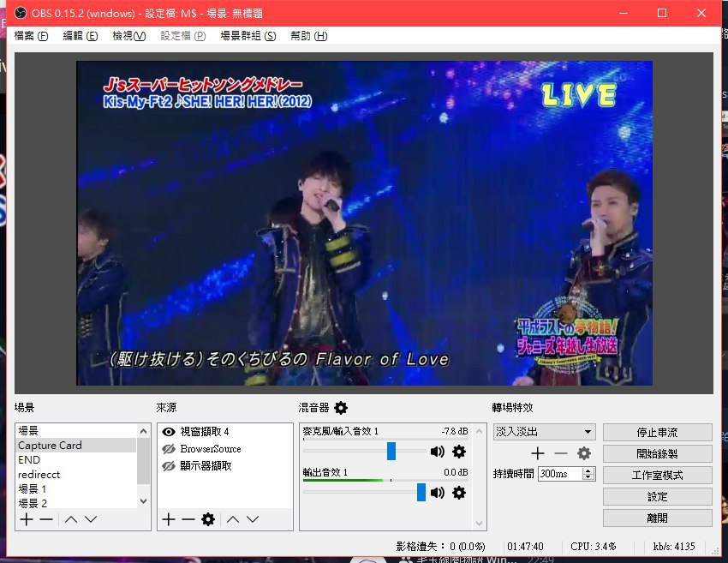
Task: Remove transition with minus icon
Action: pyautogui.click(x=561, y=453)
